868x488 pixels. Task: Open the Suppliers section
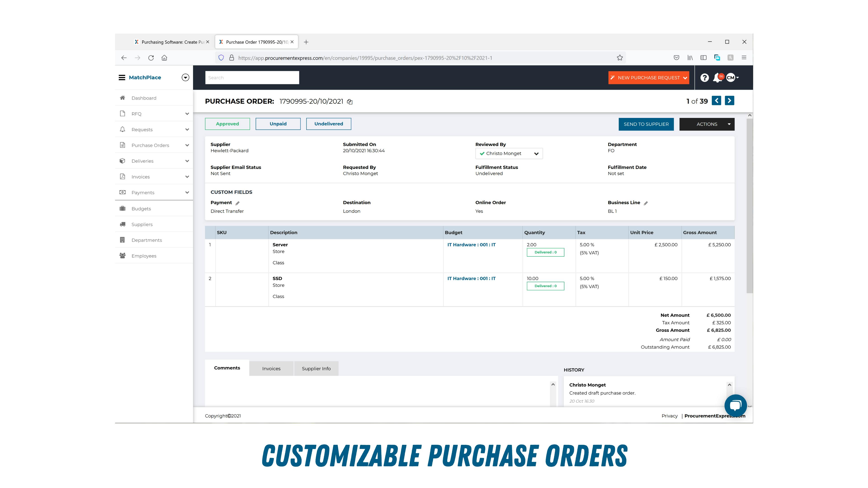[142, 224]
